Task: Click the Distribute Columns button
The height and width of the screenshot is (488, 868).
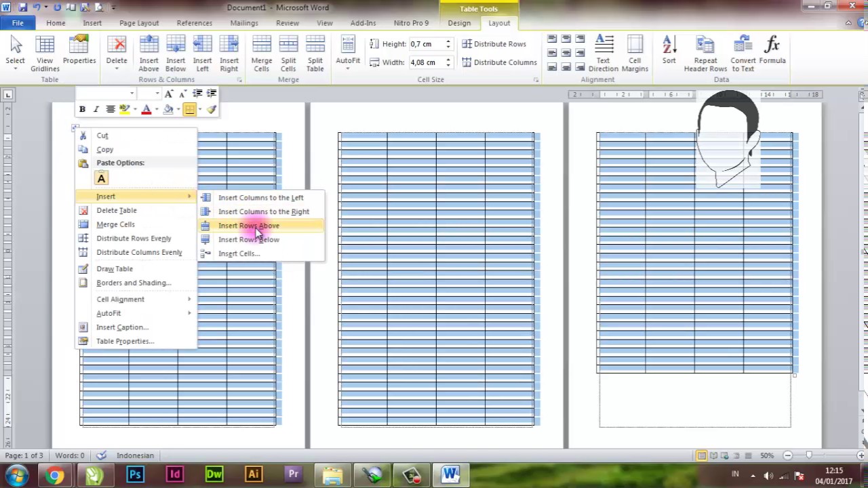Action: [x=500, y=62]
